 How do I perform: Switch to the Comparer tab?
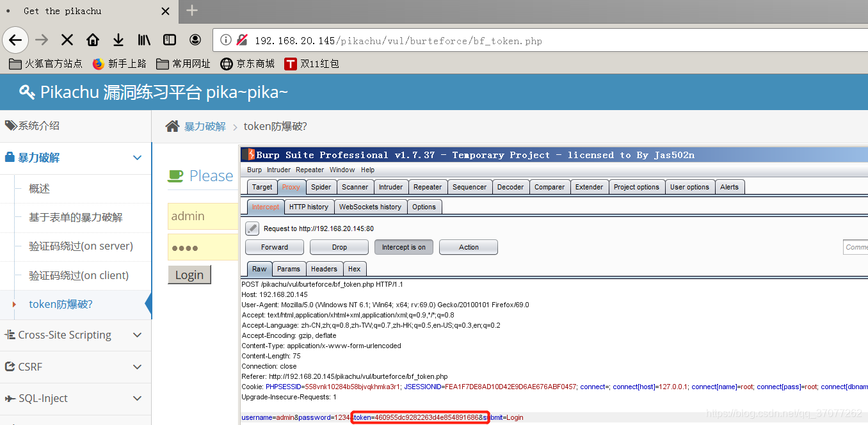[x=549, y=187]
